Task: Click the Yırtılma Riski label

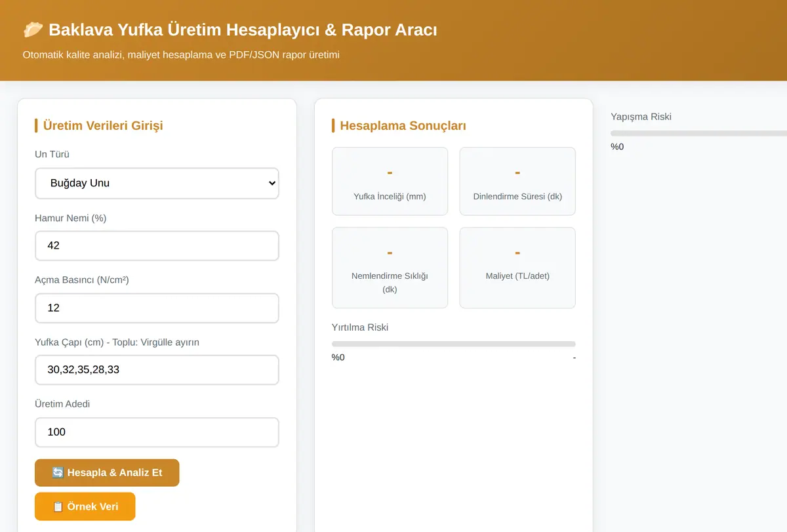Action: 360,327
